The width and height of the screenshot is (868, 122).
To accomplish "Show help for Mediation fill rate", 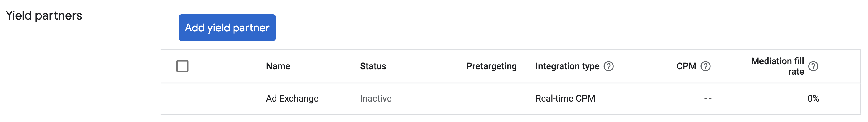I will pos(813,66).
